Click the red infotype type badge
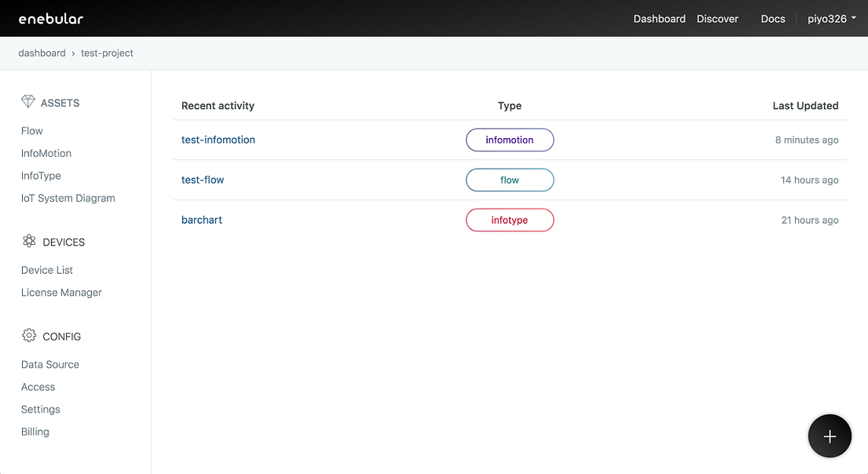The height and width of the screenshot is (474, 868). [510, 220]
